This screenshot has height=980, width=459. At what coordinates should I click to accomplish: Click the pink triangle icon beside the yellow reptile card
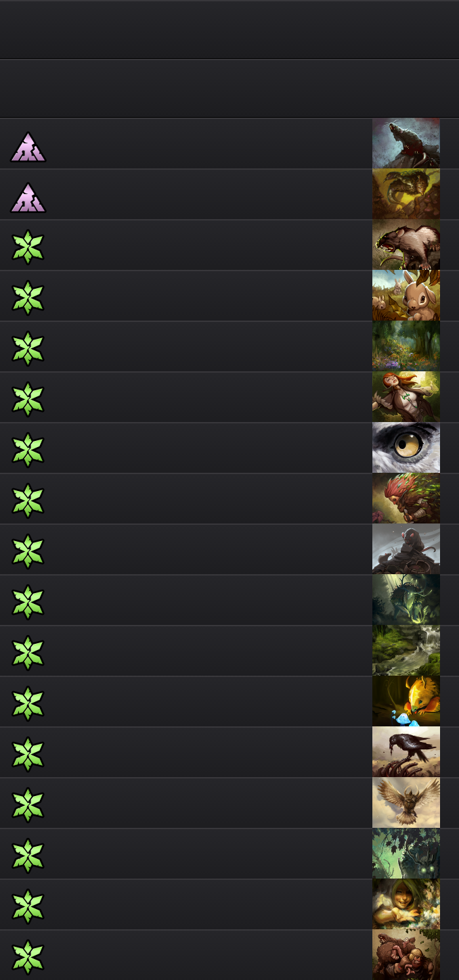[x=28, y=197]
